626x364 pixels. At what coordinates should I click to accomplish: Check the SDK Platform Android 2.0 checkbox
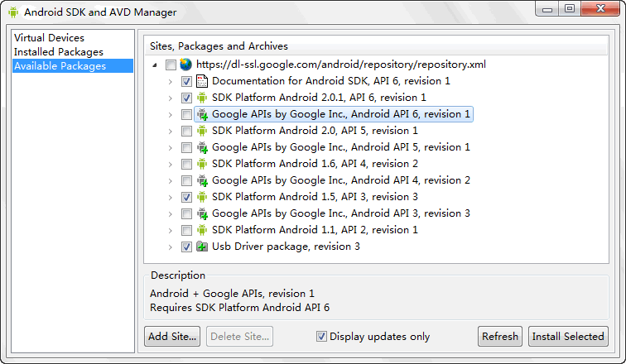click(186, 131)
